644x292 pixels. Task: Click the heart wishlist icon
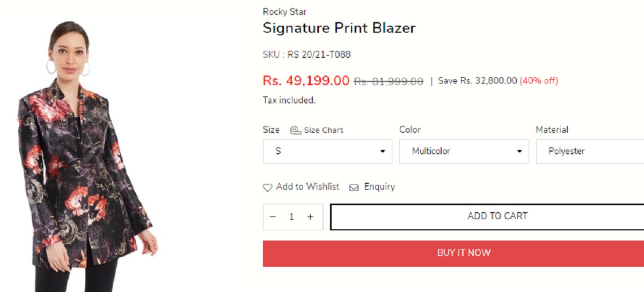267,188
